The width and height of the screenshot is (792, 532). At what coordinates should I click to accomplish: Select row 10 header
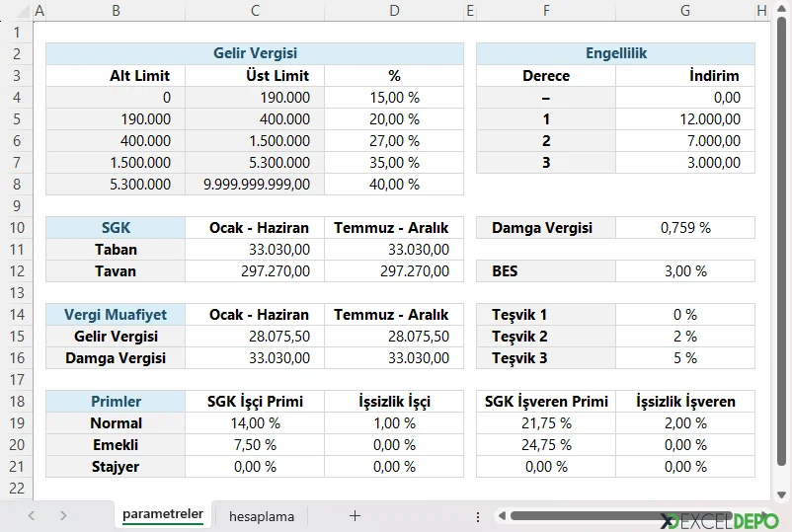click(16, 228)
